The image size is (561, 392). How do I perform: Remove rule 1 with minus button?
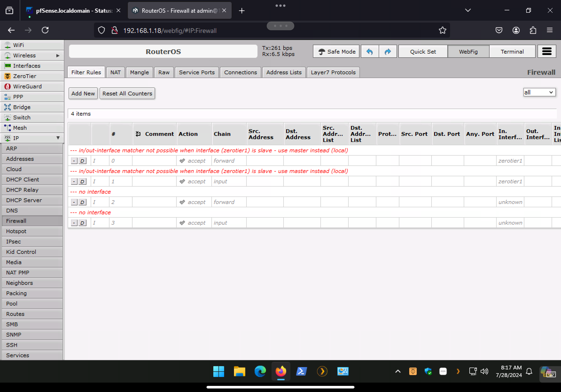(74, 182)
